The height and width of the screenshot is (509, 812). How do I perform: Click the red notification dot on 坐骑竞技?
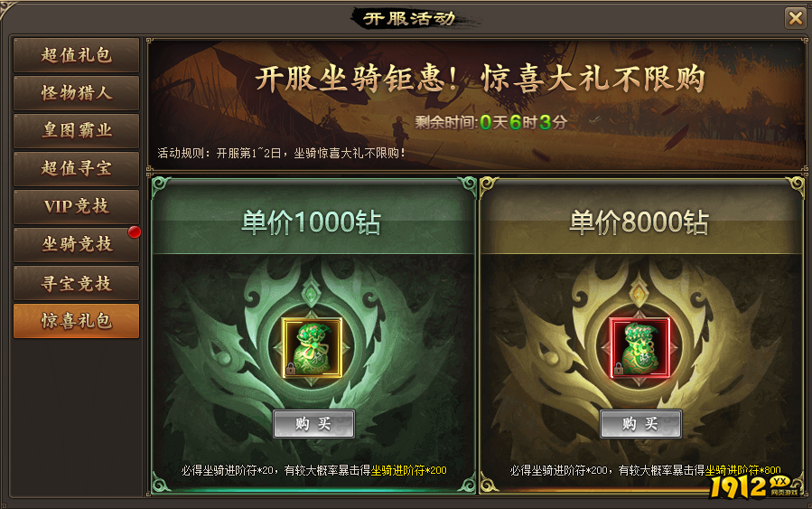[135, 231]
